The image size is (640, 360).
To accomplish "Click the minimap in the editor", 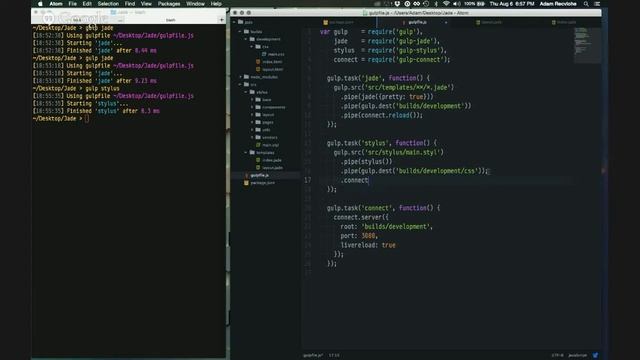I will tap(587, 45).
